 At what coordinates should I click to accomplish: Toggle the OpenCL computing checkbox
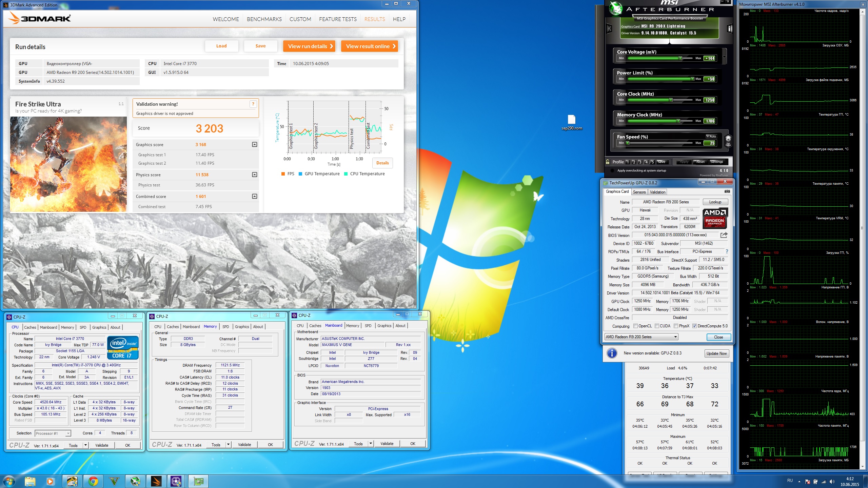(x=636, y=326)
